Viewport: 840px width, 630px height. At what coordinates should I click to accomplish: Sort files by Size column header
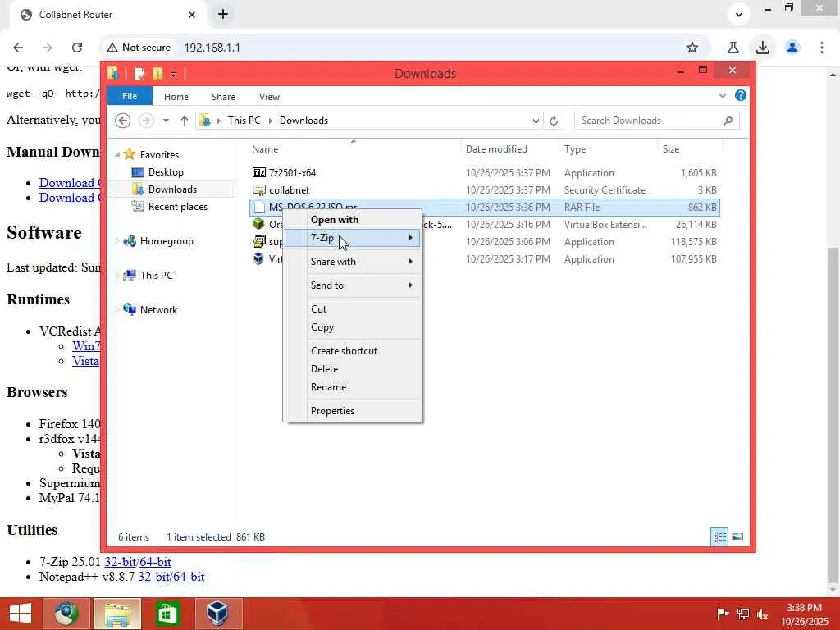tap(671, 149)
